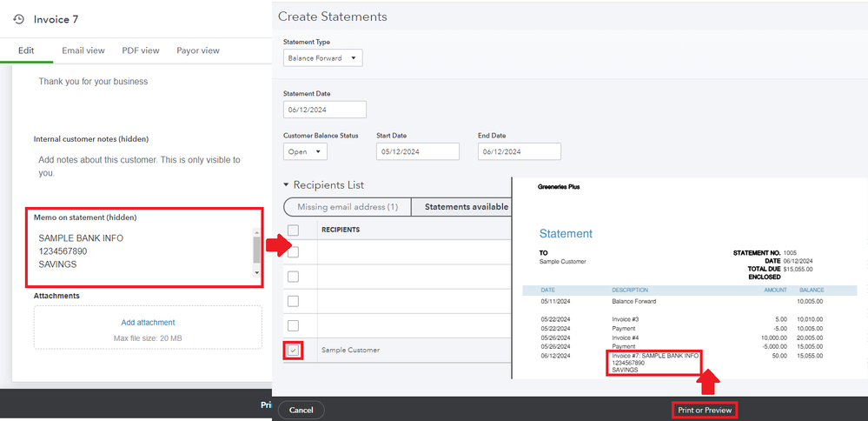Image resolution: width=868 pixels, height=421 pixels.
Task: Click the Internal customer notes field
Action: (140, 166)
